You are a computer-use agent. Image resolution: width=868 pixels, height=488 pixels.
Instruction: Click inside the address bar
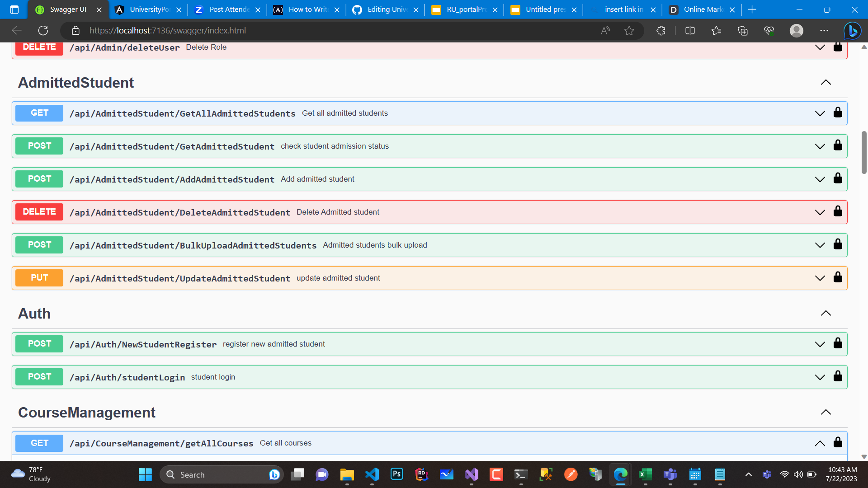pyautogui.click(x=316, y=30)
